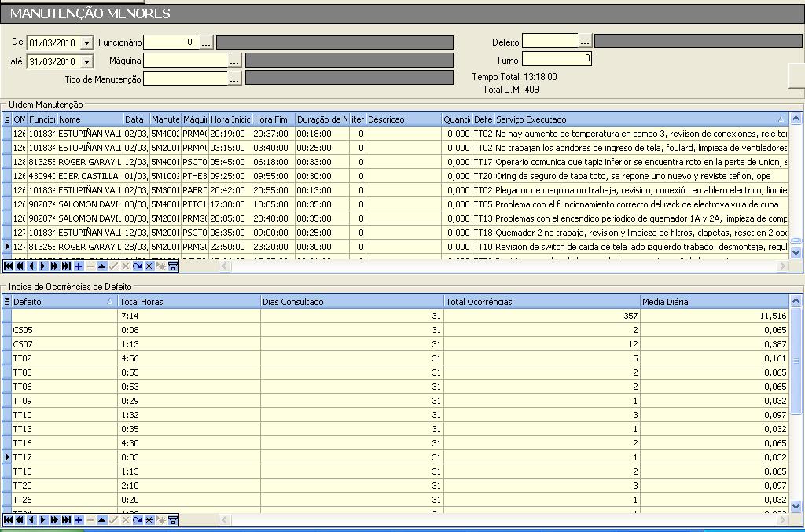Open the 'De' start date dropdown
Screen dimensions: 805x532
pyautogui.click(x=86, y=42)
